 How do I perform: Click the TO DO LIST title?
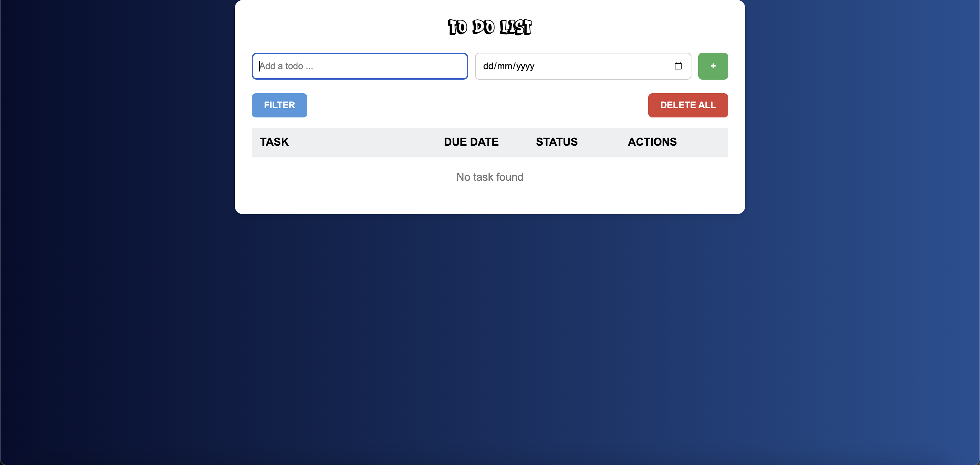click(x=490, y=27)
